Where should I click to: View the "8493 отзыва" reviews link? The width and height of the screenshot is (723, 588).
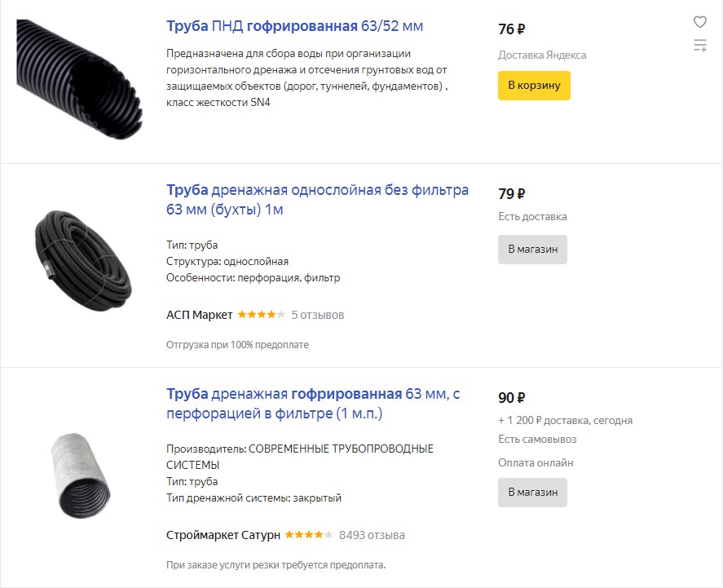pyautogui.click(x=372, y=536)
